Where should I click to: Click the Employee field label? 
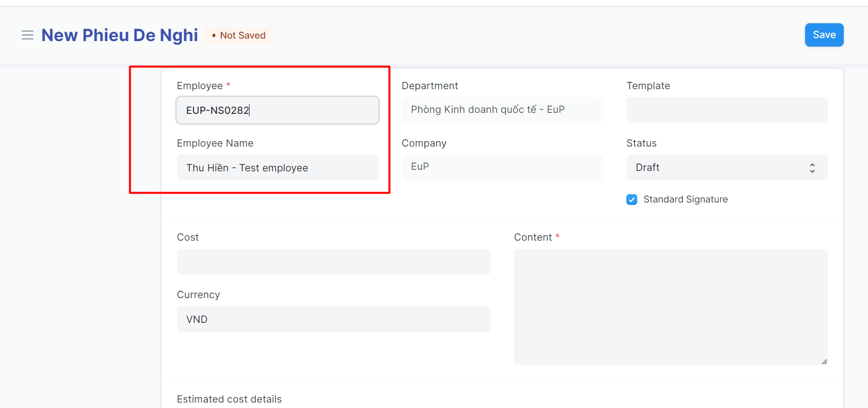(x=200, y=86)
